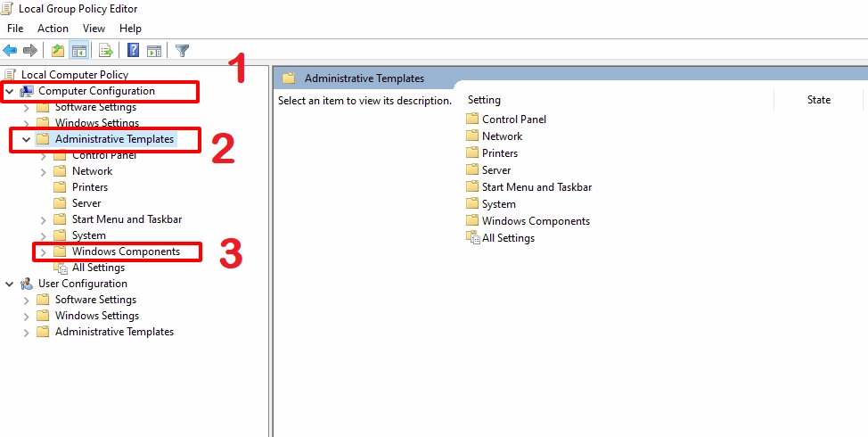This screenshot has height=437, width=868.
Task: Expand the Control Panel tree node
Action: coord(43,156)
